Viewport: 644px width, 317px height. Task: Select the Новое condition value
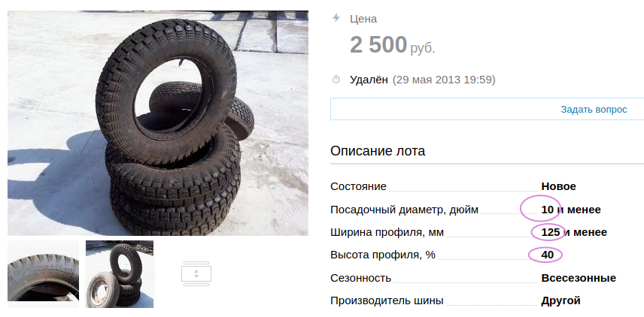pyautogui.click(x=558, y=186)
